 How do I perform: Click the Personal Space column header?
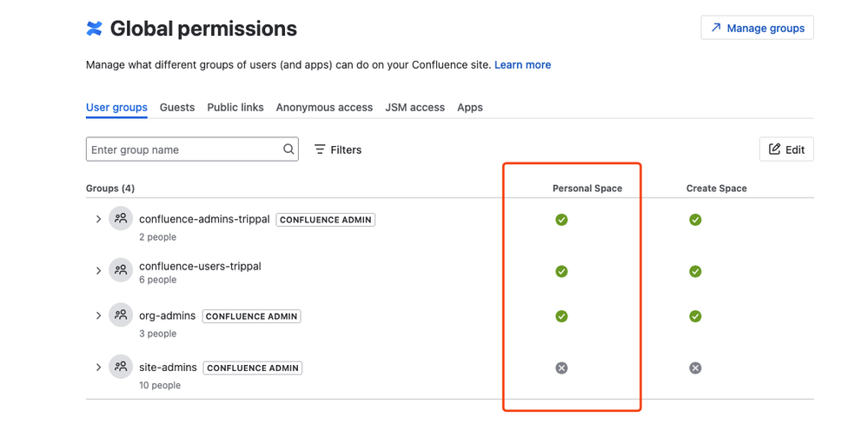click(587, 189)
